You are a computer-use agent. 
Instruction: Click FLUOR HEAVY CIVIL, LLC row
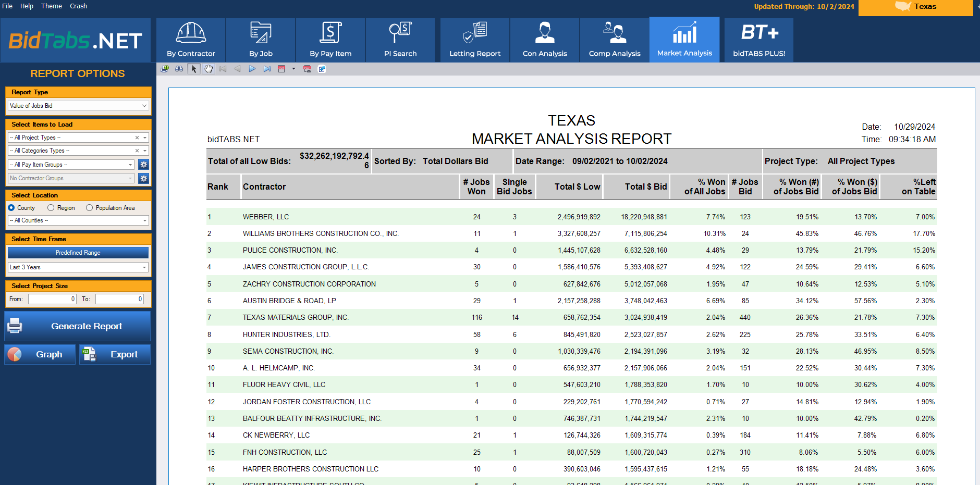571,384
